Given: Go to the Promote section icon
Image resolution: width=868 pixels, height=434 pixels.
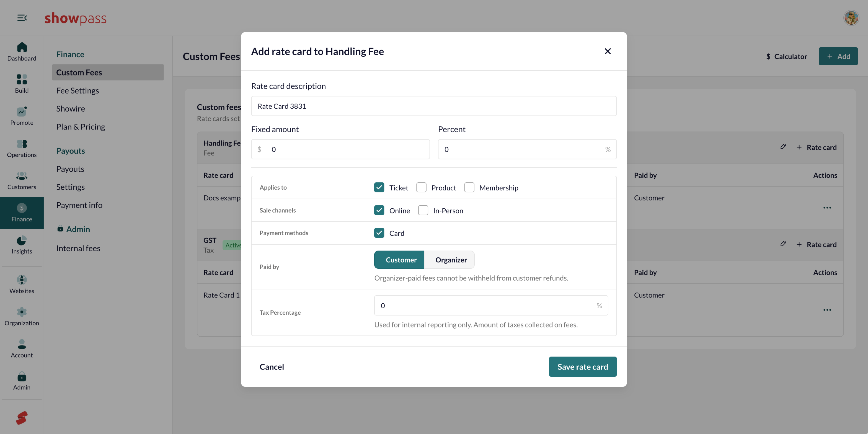Looking at the screenshot, I should pos(22,112).
